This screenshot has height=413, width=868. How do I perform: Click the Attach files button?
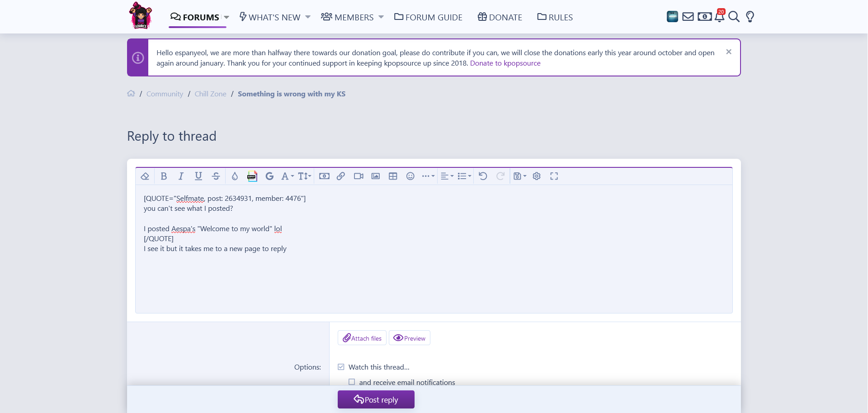coord(362,338)
